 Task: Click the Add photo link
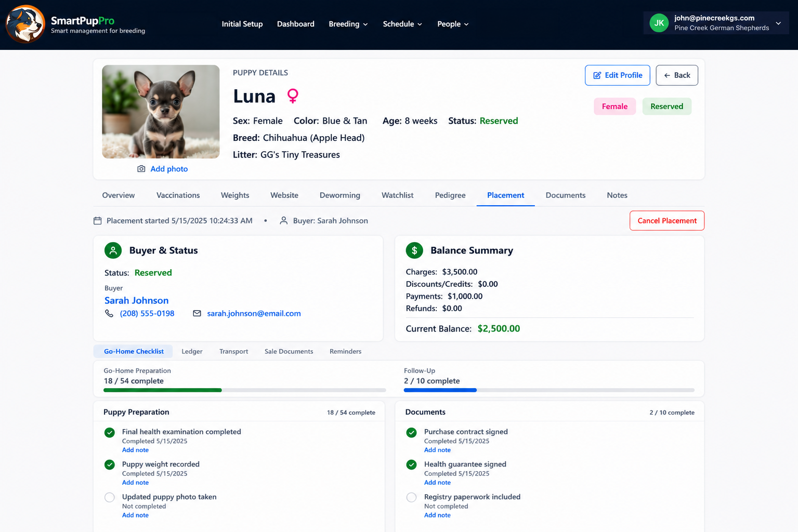[169, 169]
